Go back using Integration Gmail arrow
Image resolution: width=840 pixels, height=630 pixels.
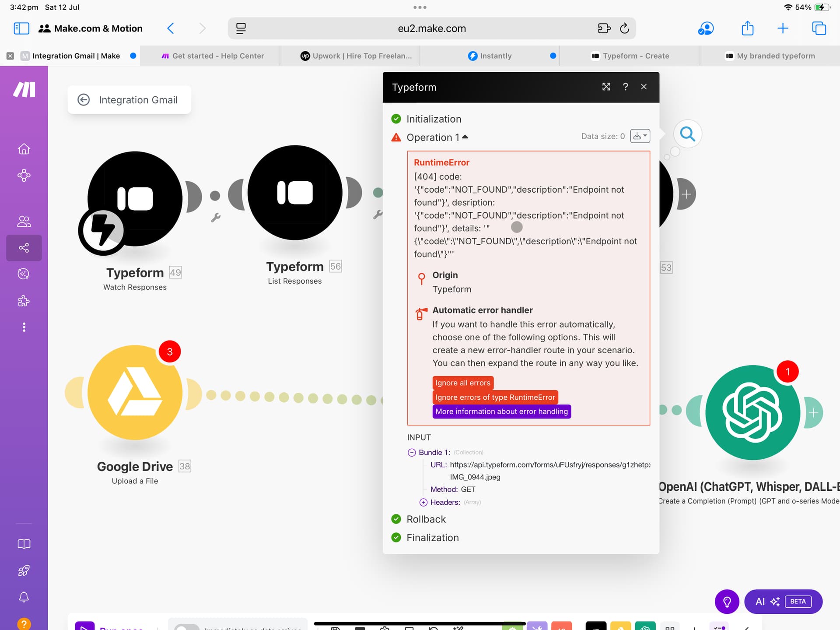tap(84, 100)
